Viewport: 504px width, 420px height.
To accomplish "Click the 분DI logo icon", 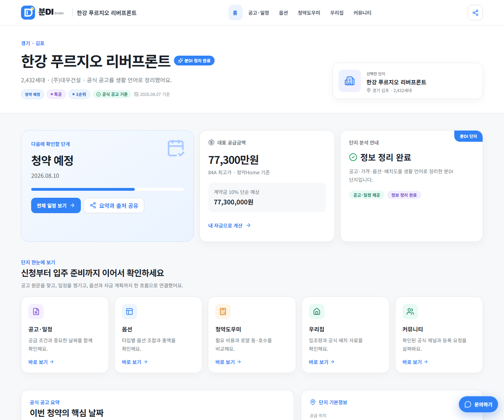I will [x=28, y=13].
